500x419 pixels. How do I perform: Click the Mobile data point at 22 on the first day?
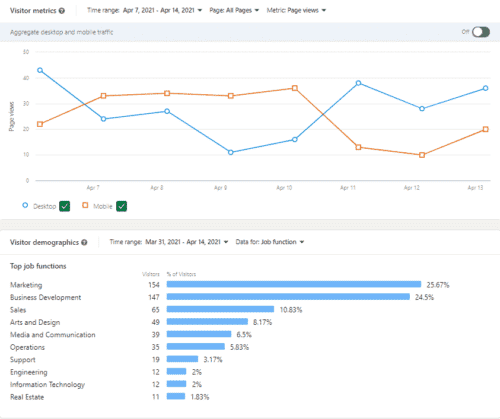(x=40, y=124)
